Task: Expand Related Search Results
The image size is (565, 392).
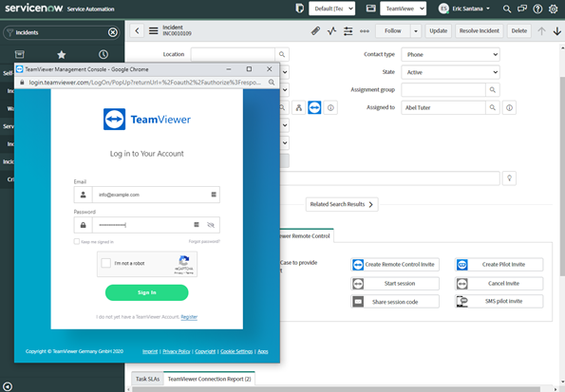Action: [342, 204]
